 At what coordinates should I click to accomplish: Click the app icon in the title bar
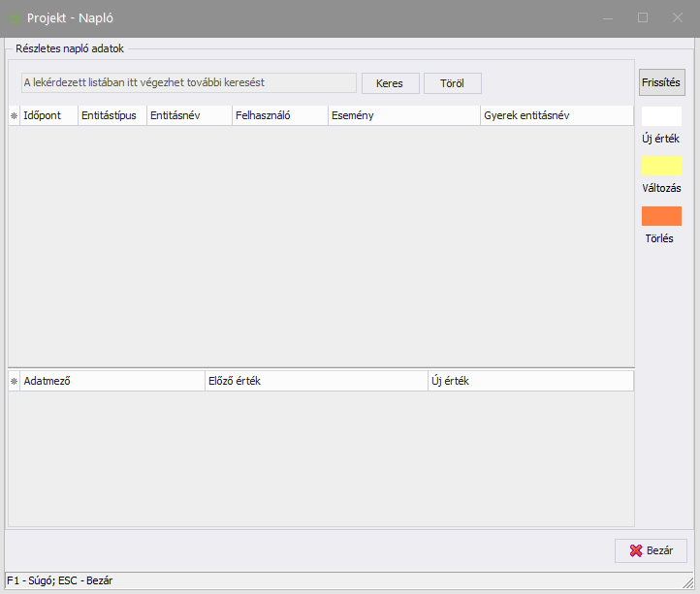(x=15, y=18)
